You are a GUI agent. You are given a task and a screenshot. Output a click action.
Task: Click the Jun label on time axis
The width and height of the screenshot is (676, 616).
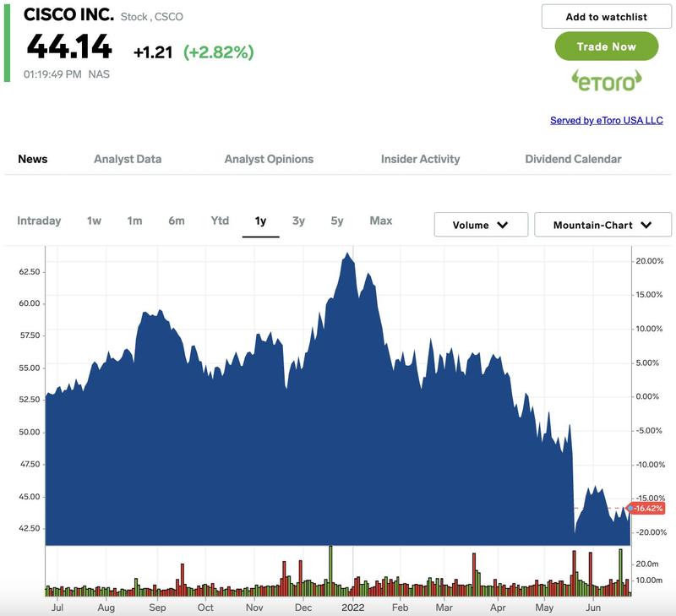coord(593,608)
